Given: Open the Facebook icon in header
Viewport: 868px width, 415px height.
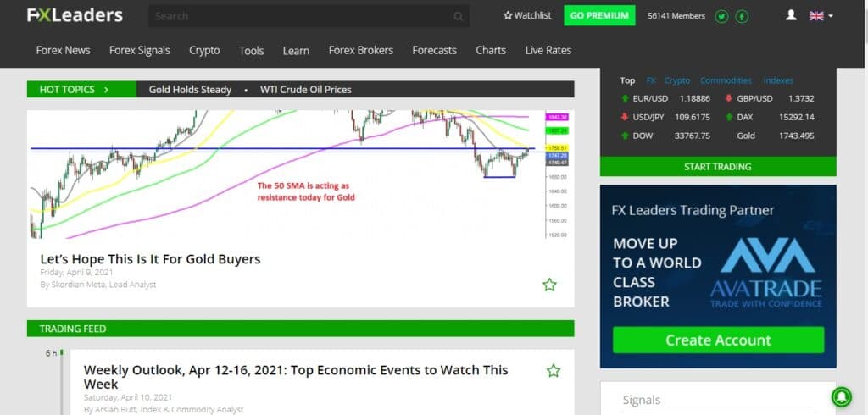Looking at the screenshot, I should (x=742, y=16).
